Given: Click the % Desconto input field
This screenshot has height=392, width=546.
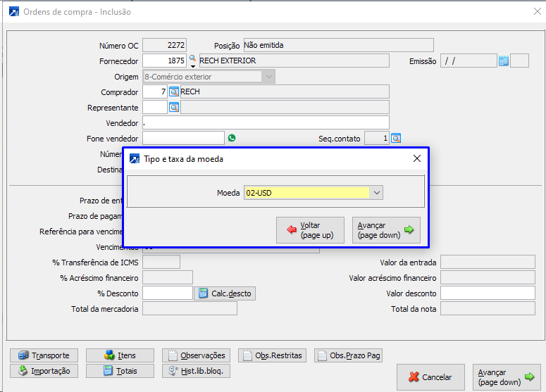Looking at the screenshot, I should (167, 293).
